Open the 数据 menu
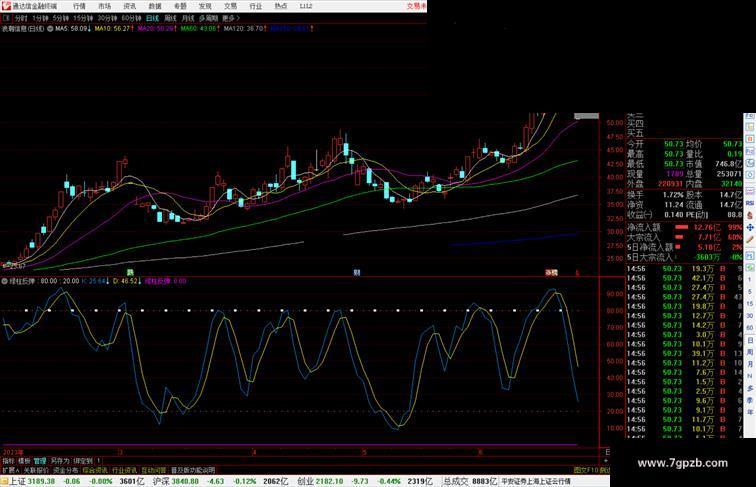The height and width of the screenshot is (487, 756). (x=155, y=6)
